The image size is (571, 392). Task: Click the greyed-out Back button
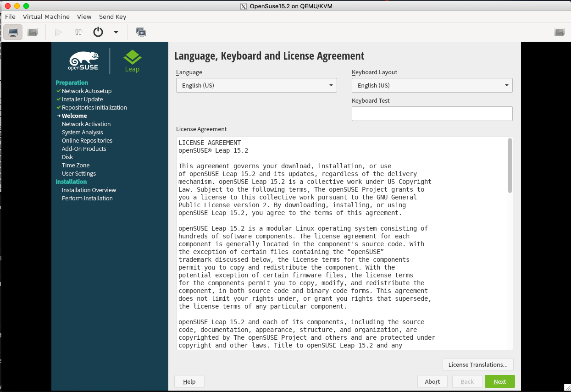point(467,381)
